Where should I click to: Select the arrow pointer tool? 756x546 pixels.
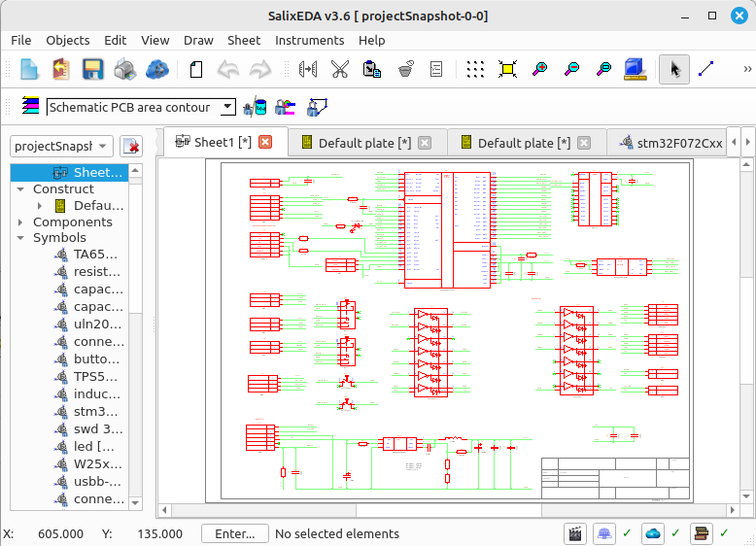click(674, 69)
